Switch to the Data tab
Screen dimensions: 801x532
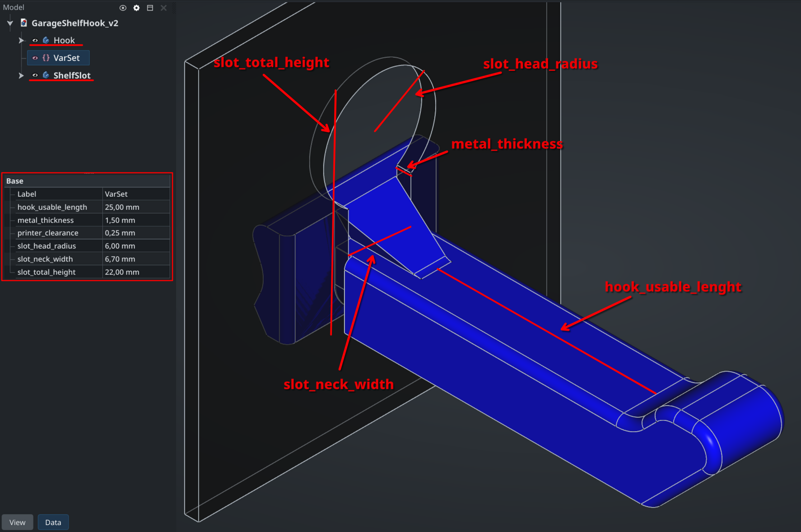click(53, 522)
